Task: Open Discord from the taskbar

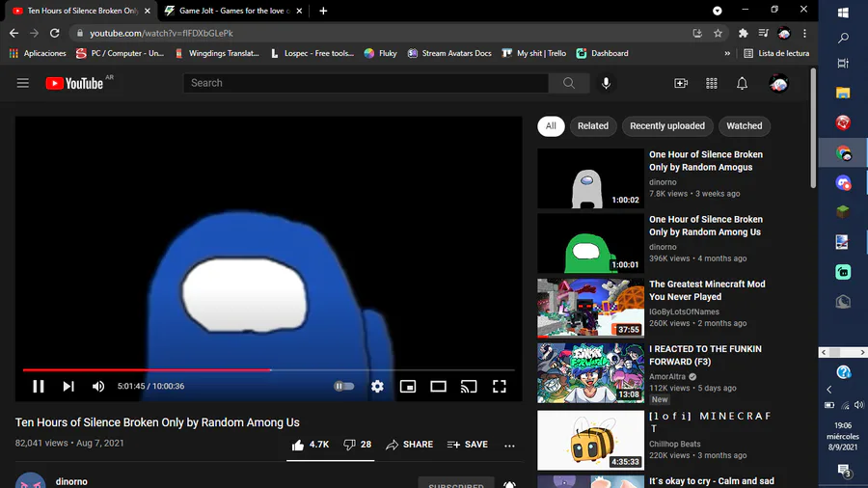Action: click(843, 182)
